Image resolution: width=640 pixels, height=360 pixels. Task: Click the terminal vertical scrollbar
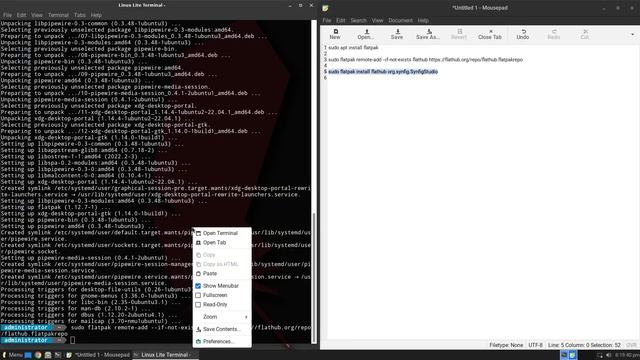(314, 278)
